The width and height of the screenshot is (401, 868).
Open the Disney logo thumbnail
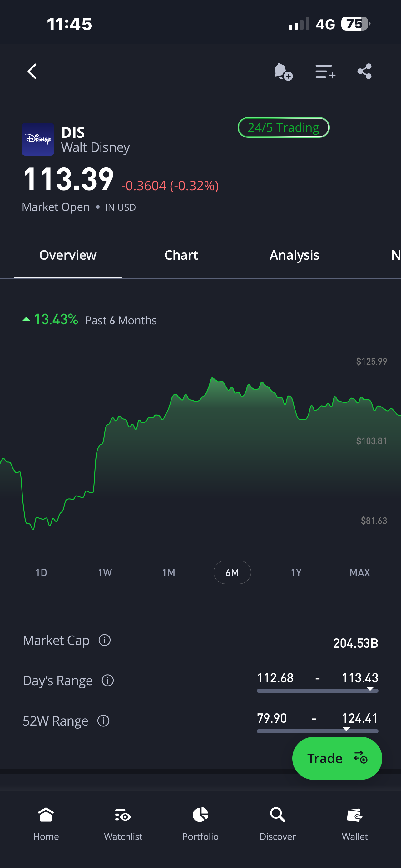pos(38,139)
